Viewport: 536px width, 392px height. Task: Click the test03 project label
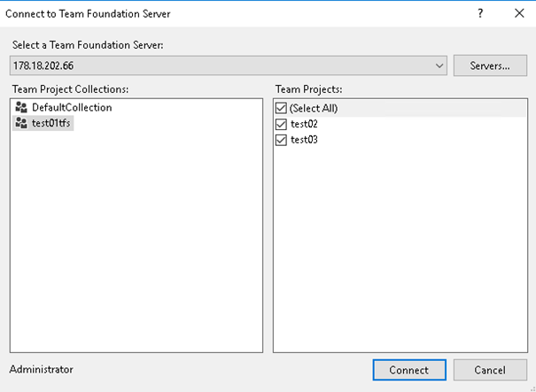[x=304, y=140]
